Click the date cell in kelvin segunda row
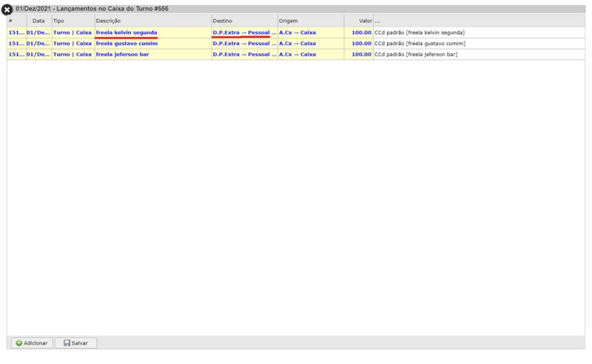Viewport: 592px width, 364px height. click(x=38, y=33)
